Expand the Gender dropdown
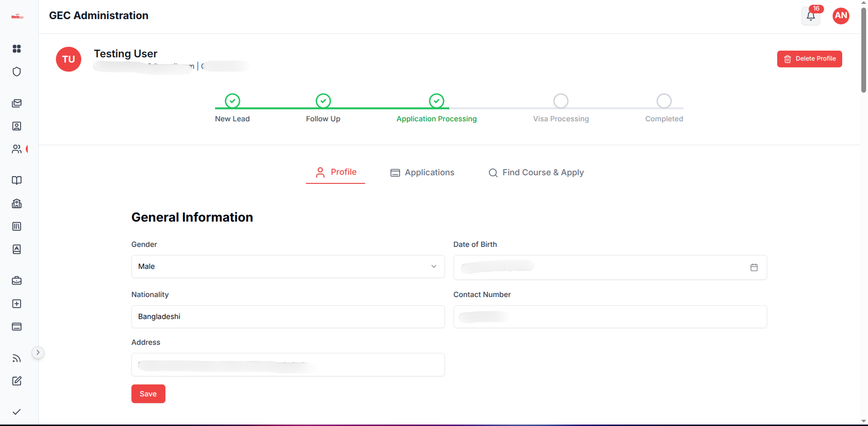The image size is (868, 426). (288, 266)
